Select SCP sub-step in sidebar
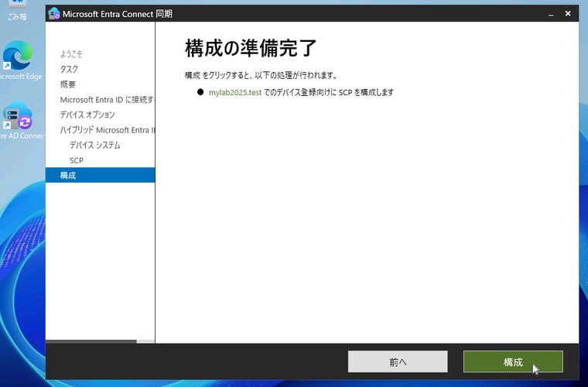This screenshot has width=588, height=387. pos(77,160)
